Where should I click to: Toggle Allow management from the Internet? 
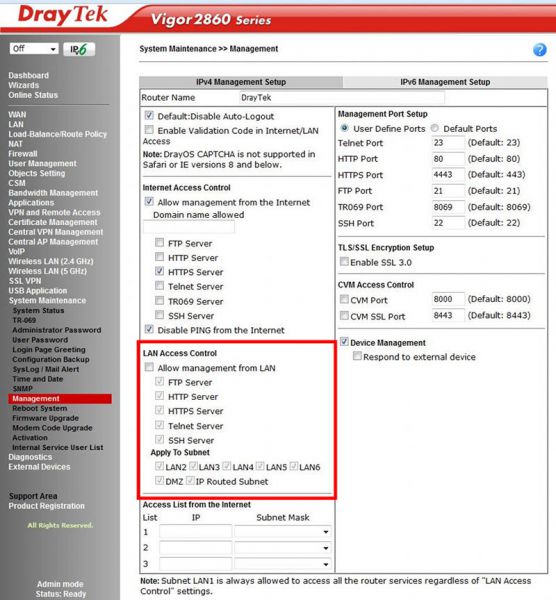click(149, 201)
